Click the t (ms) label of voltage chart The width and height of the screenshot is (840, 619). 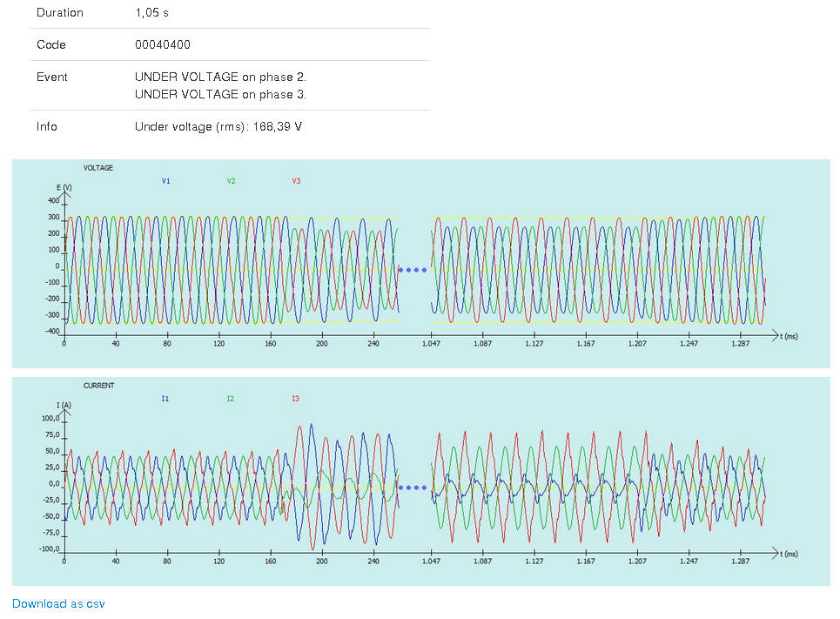point(790,336)
